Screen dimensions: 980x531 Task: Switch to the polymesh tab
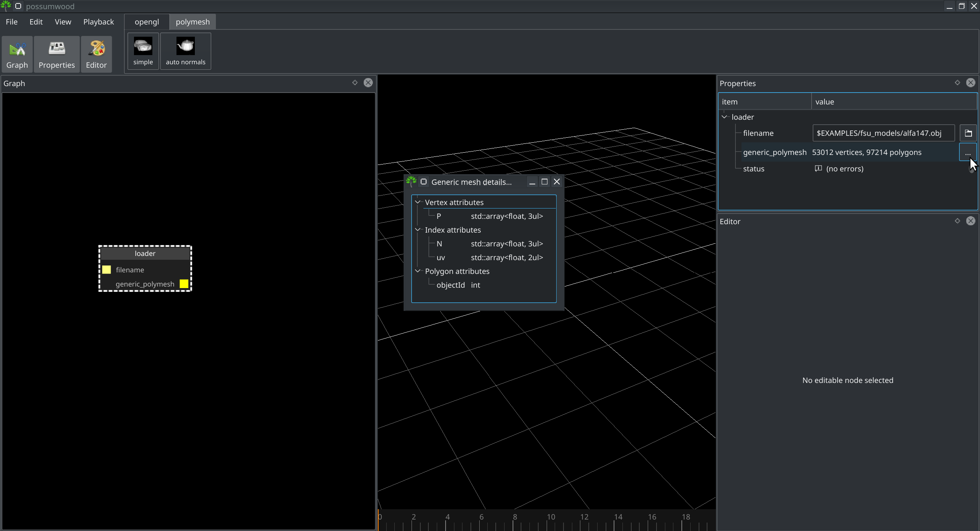(192, 21)
